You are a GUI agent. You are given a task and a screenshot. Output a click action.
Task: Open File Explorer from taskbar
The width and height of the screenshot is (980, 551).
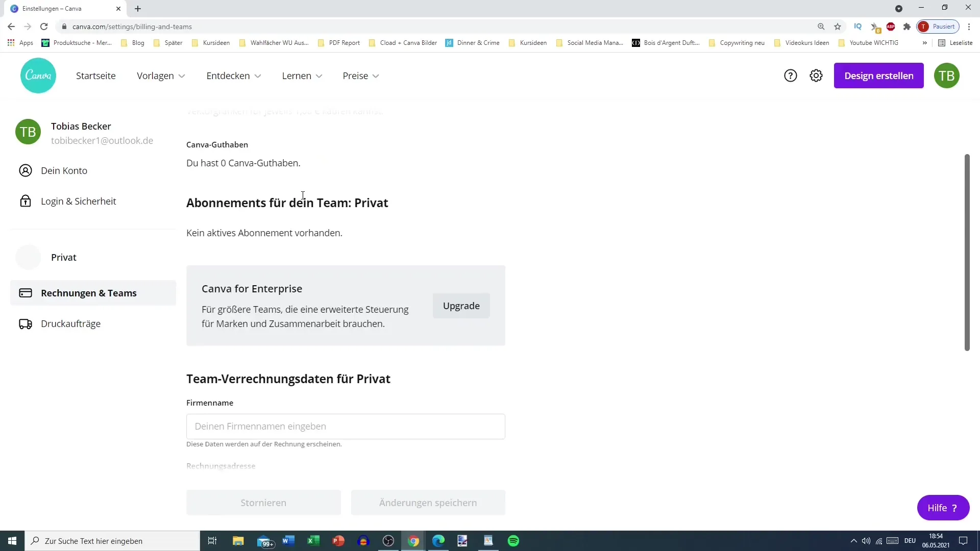[x=238, y=541]
